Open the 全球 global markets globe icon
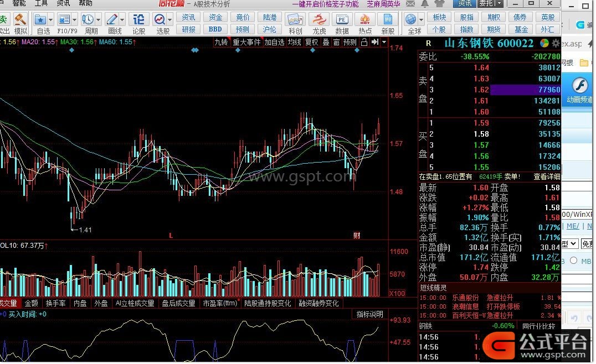 point(410,19)
